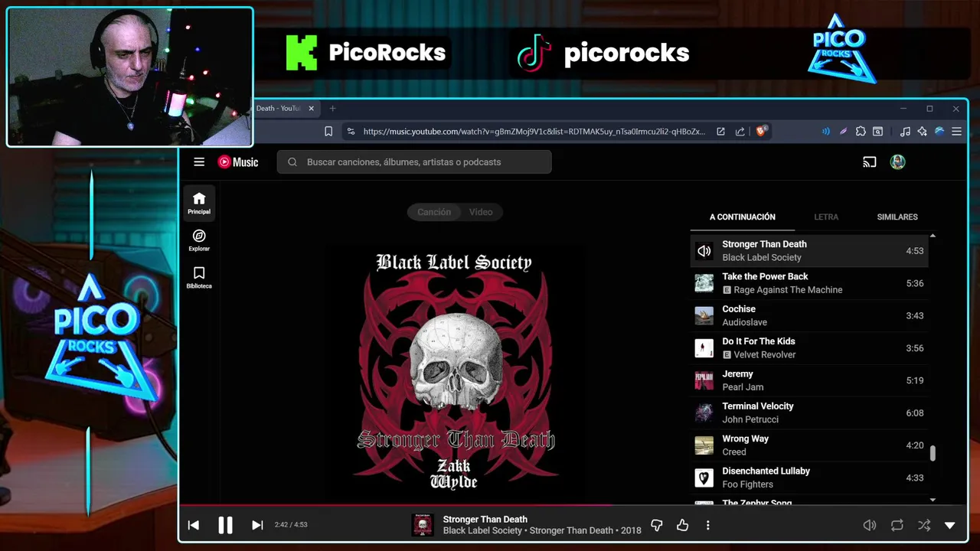Screen dimensions: 980x551
Task: Skip to the next track
Action: pos(257,525)
